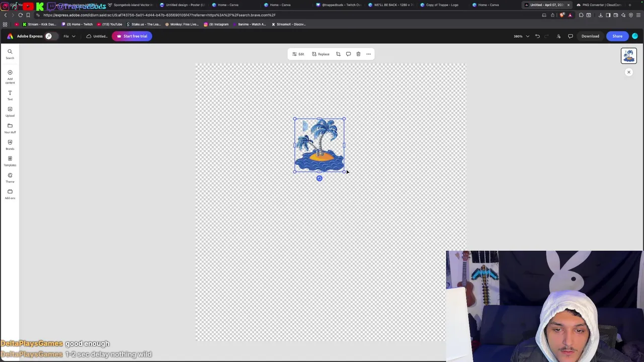Bookmark this page icon
644x362 pixels.
pos(28,15)
